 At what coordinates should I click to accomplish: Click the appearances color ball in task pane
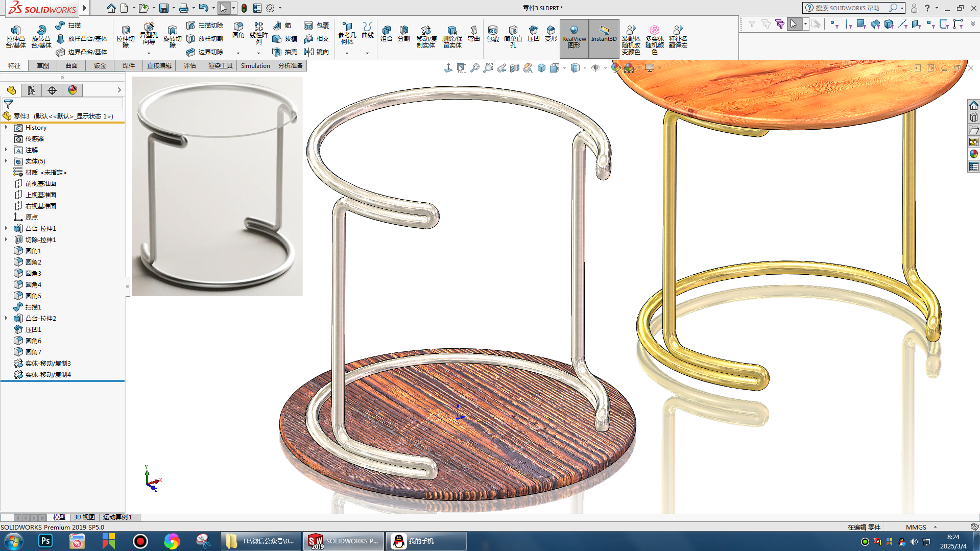pyautogui.click(x=973, y=154)
